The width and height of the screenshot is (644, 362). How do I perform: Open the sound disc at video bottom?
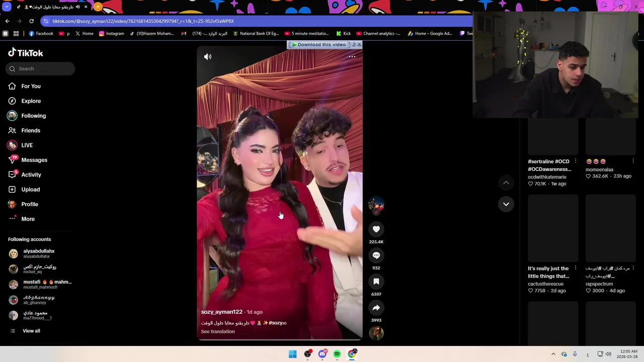[x=376, y=333]
